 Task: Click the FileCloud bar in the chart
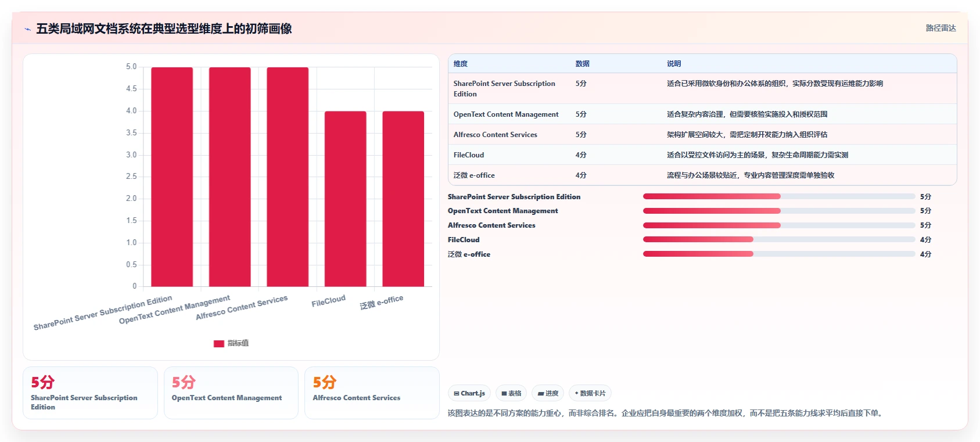click(x=346, y=199)
